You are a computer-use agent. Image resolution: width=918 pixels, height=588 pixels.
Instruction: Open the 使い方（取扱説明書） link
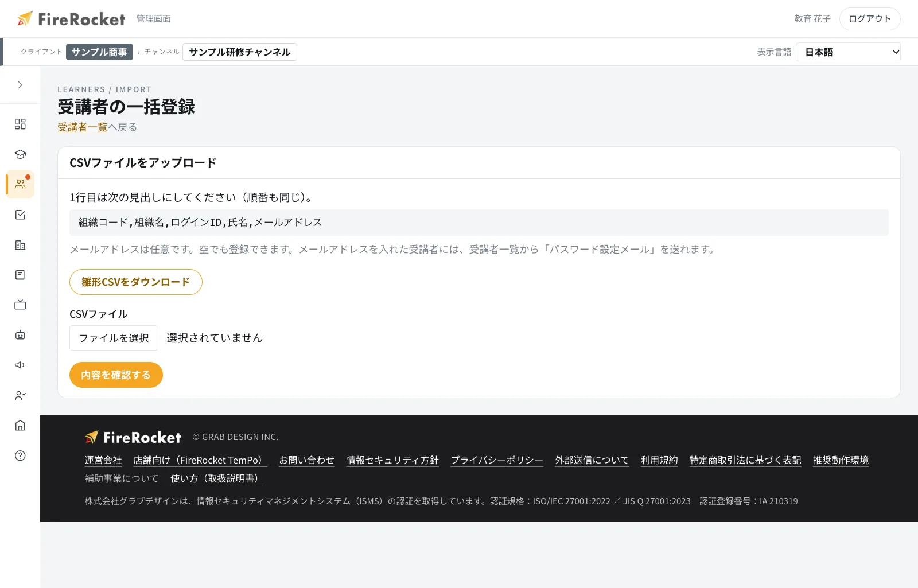tap(217, 478)
